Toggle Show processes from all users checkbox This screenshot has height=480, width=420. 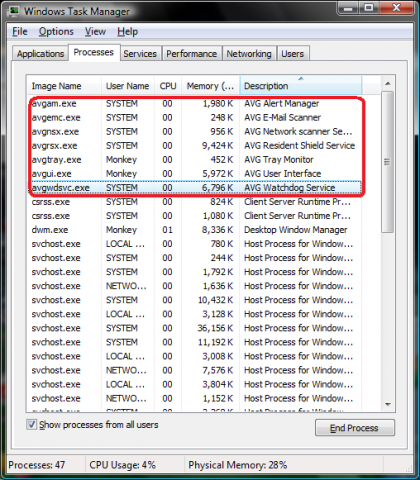coord(32,424)
